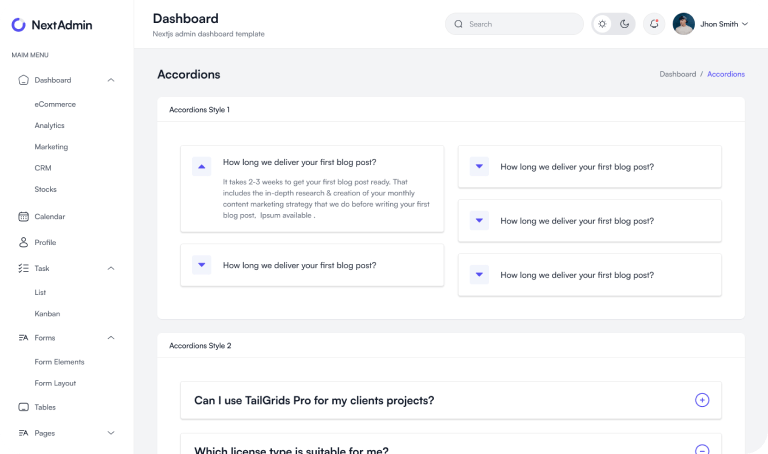768x454 pixels.
Task: Click the Tables sidebar icon
Action: pyautogui.click(x=24, y=407)
